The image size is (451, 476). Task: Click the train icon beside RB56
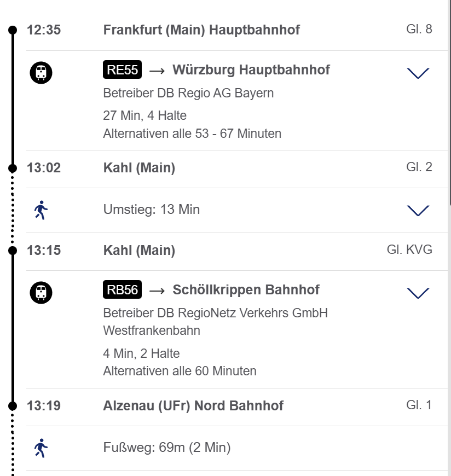click(41, 292)
